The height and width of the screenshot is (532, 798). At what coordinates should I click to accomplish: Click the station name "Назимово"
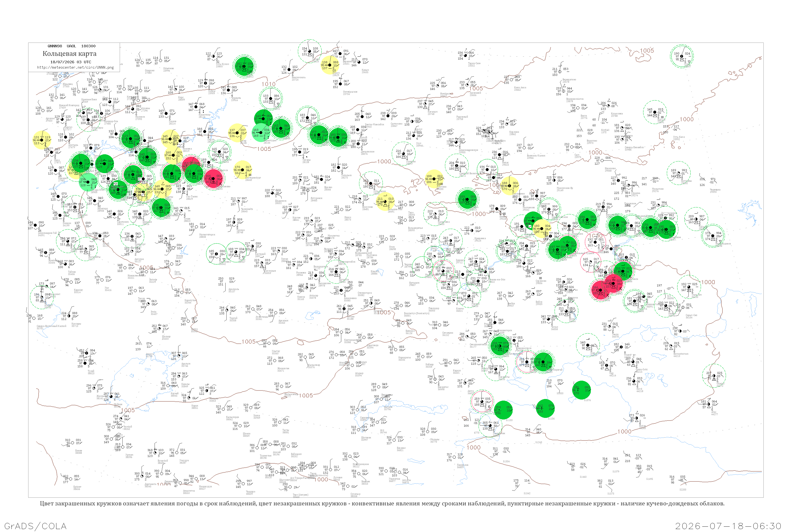tap(610, 168)
